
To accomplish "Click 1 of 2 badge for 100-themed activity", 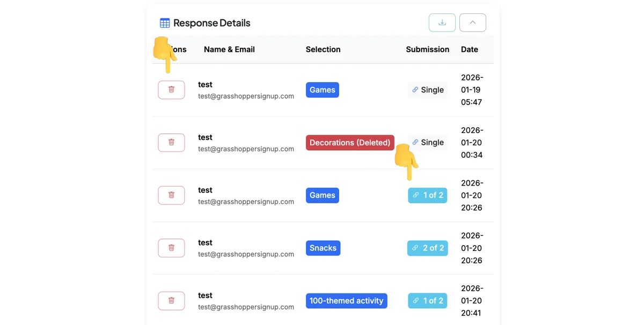I will point(428,300).
